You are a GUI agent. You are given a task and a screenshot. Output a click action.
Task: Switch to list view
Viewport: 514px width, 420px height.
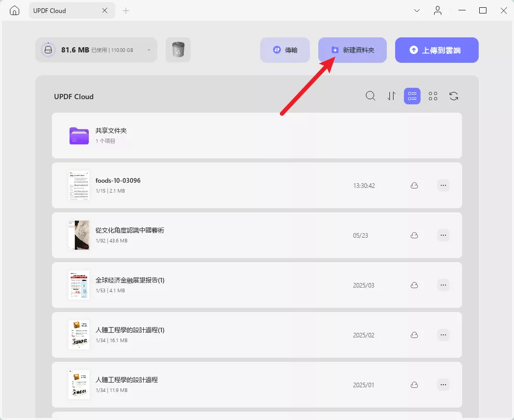tap(412, 96)
